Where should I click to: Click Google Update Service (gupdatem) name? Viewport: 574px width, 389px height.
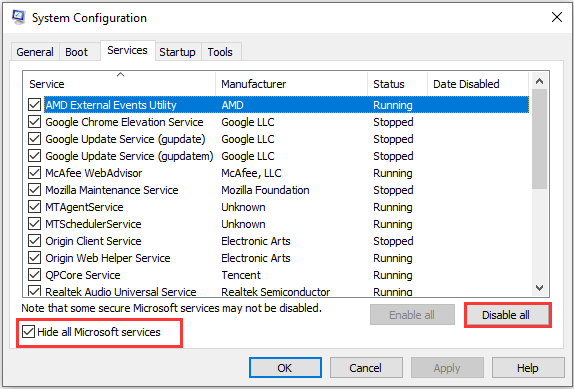[129, 156]
